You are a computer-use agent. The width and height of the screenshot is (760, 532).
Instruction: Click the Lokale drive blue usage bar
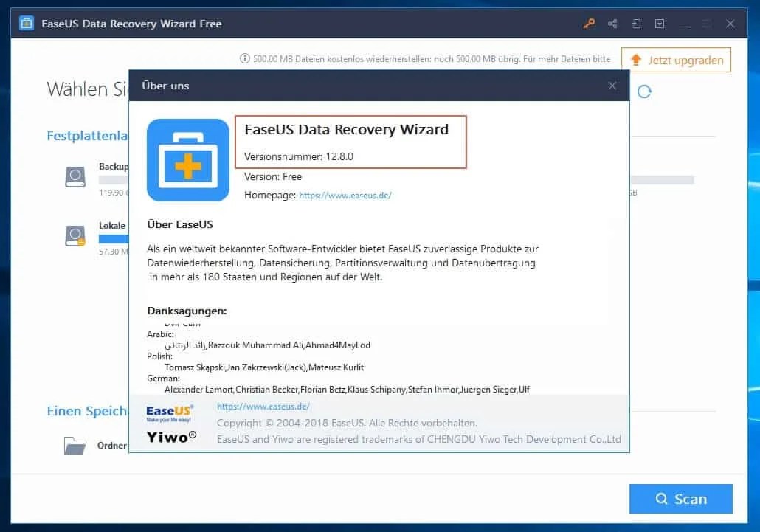point(114,239)
